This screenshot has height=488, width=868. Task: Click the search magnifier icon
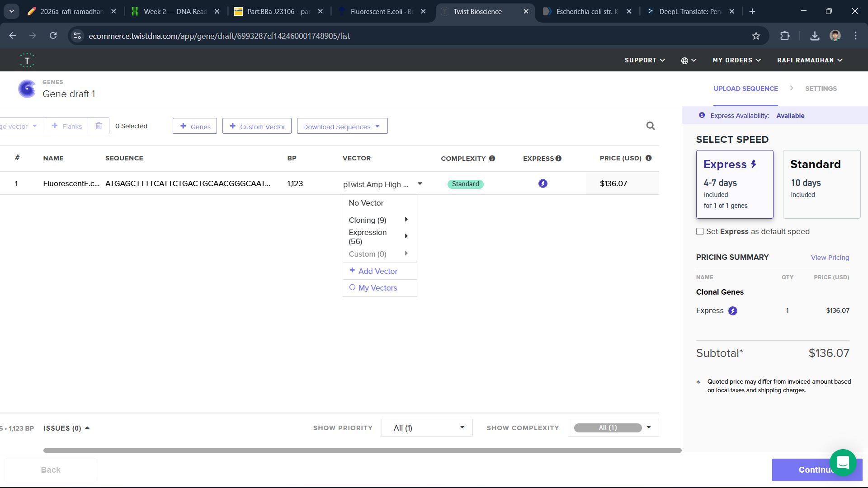click(x=650, y=126)
